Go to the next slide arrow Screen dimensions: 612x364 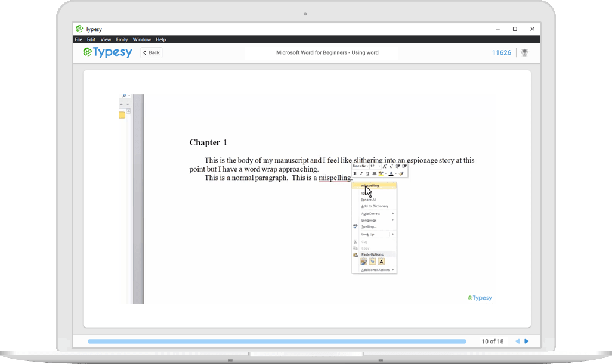[x=527, y=341]
